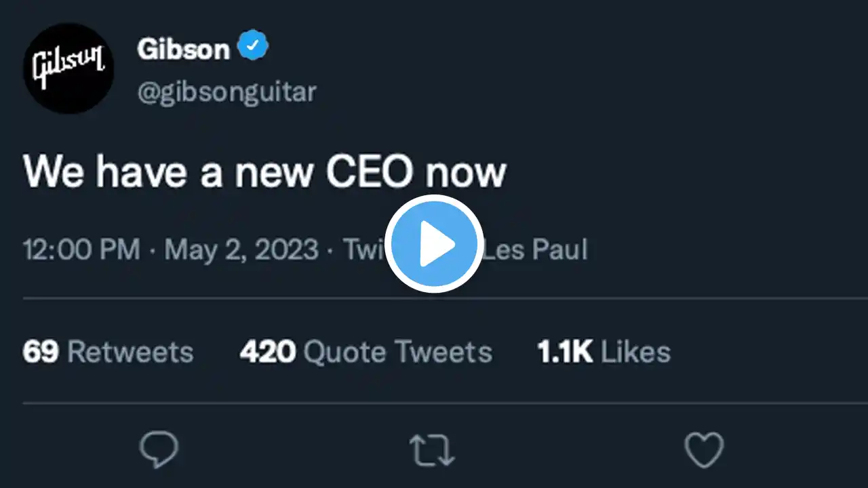Click the blue verified checkmark badge
Screen dimensions: 868x488
click(253, 47)
